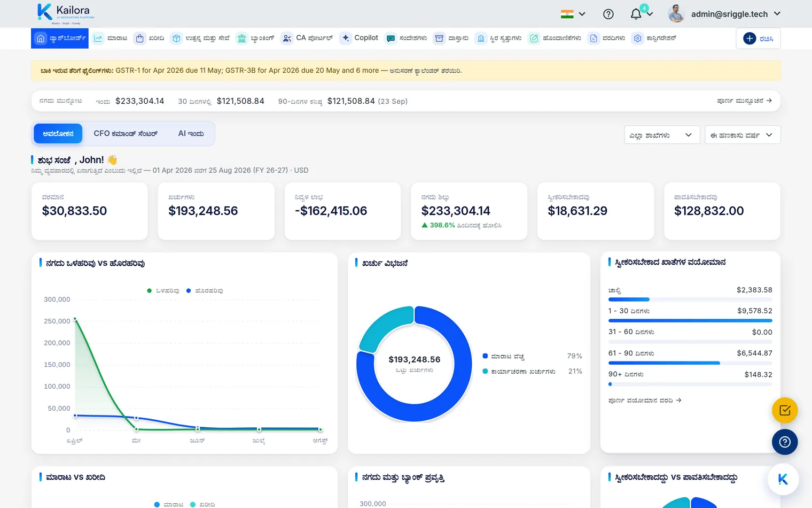
Task: Click the blue plus Create button
Action: click(758, 39)
